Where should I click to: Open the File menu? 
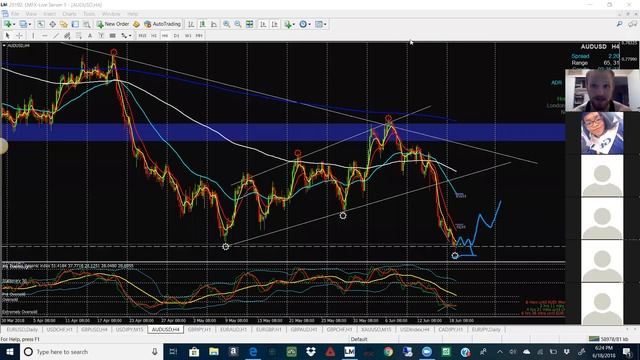pyautogui.click(x=15, y=14)
